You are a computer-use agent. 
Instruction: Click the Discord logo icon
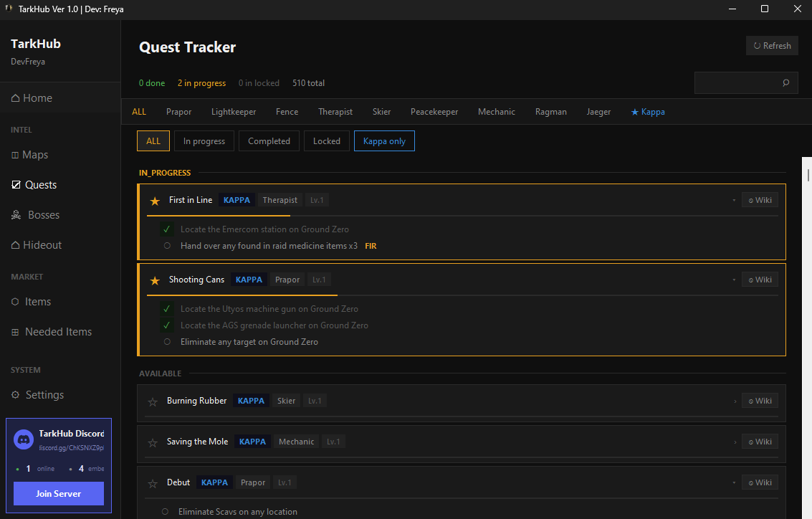[24, 439]
